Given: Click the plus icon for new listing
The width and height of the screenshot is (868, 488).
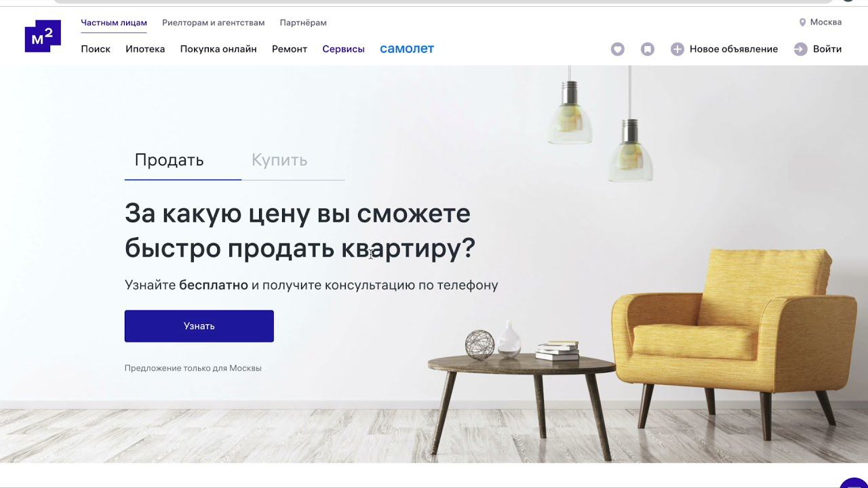Looking at the screenshot, I should tap(677, 49).
